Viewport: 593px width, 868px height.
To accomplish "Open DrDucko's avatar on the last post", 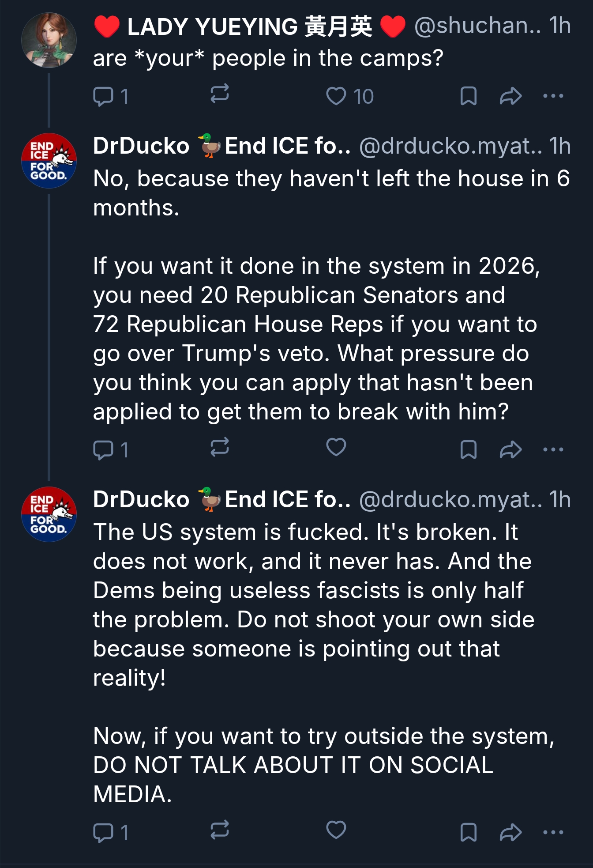I will click(x=49, y=514).
